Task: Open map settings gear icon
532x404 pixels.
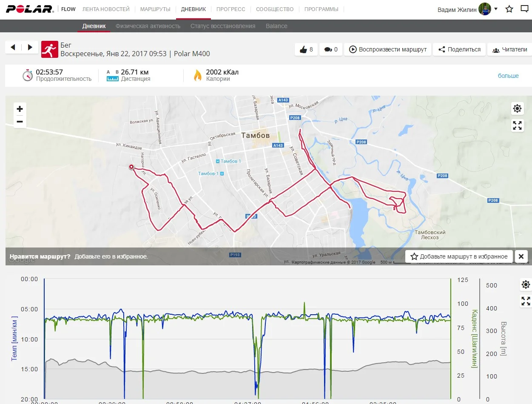Action: pyautogui.click(x=517, y=108)
